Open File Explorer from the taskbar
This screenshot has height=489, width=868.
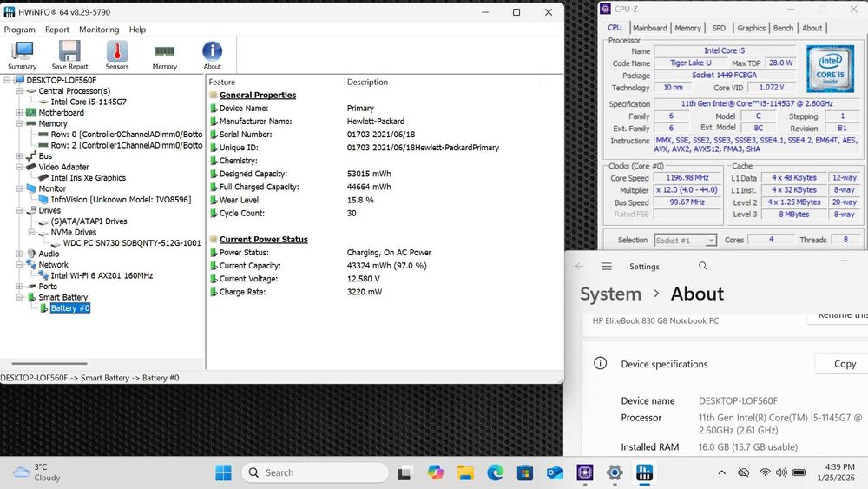(465, 472)
